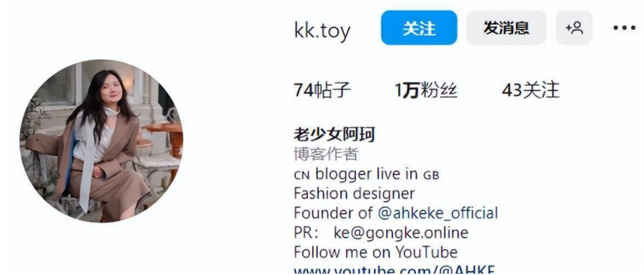Click the Follow me on YouTube text
This screenshot has height=275, width=644.
pyautogui.click(x=375, y=252)
